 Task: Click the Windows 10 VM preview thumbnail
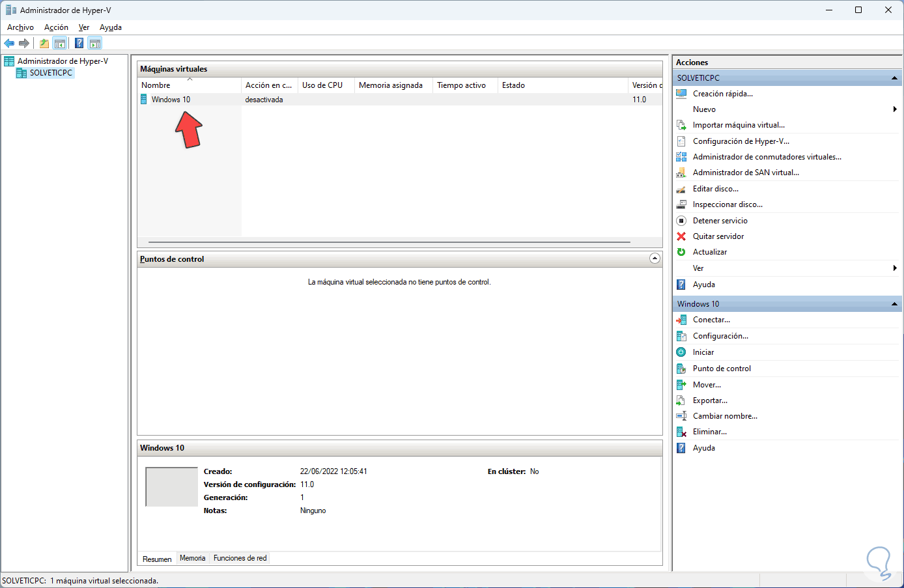171,486
